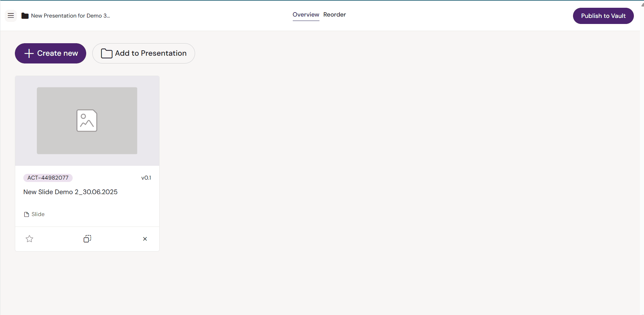Click the scroll-up arrow on the vertical scrollbar

point(642,5)
